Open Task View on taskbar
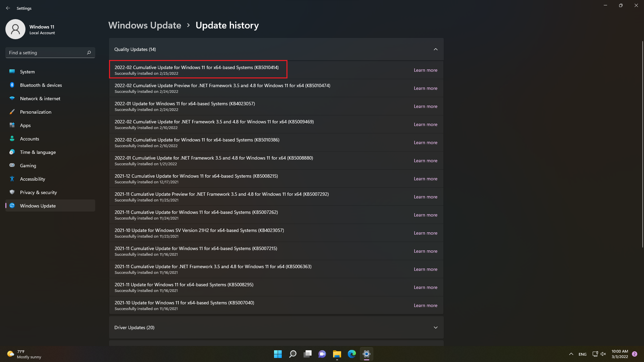Screen dimensions: 644x362 coord(307,354)
